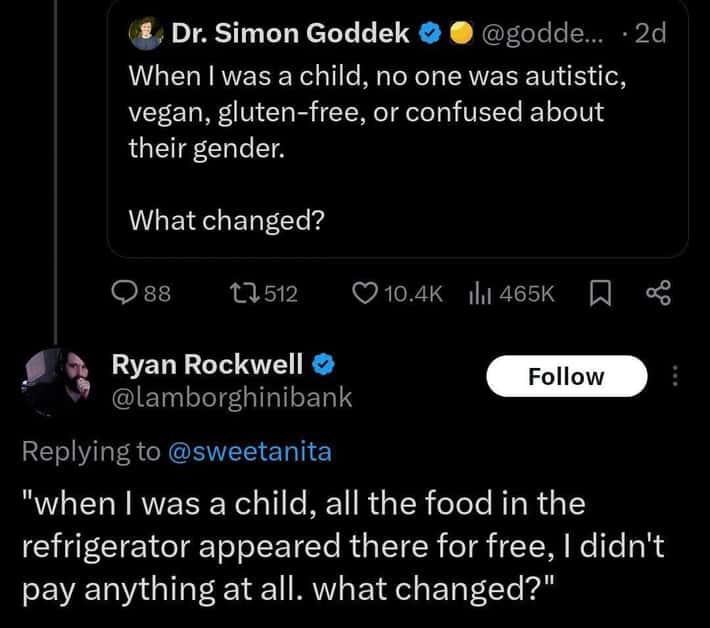Open the three-dot more options menu
Viewport: 710px width, 628px height.
click(x=674, y=377)
